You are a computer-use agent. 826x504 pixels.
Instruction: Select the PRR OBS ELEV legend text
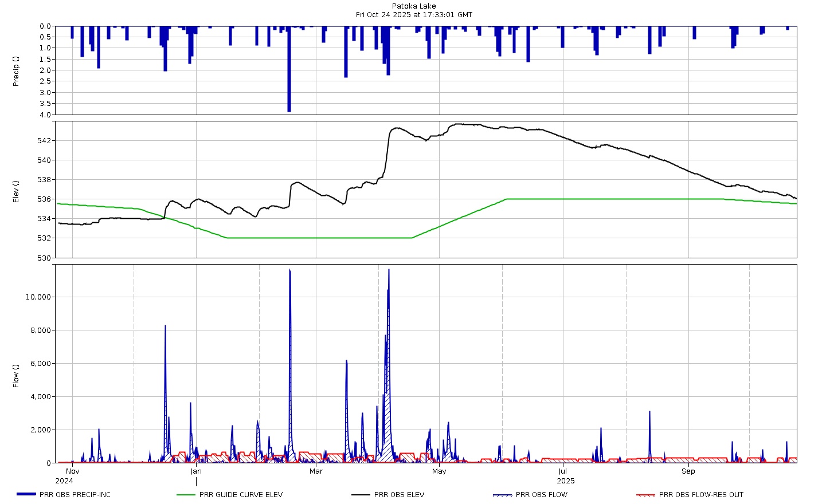pos(399,495)
